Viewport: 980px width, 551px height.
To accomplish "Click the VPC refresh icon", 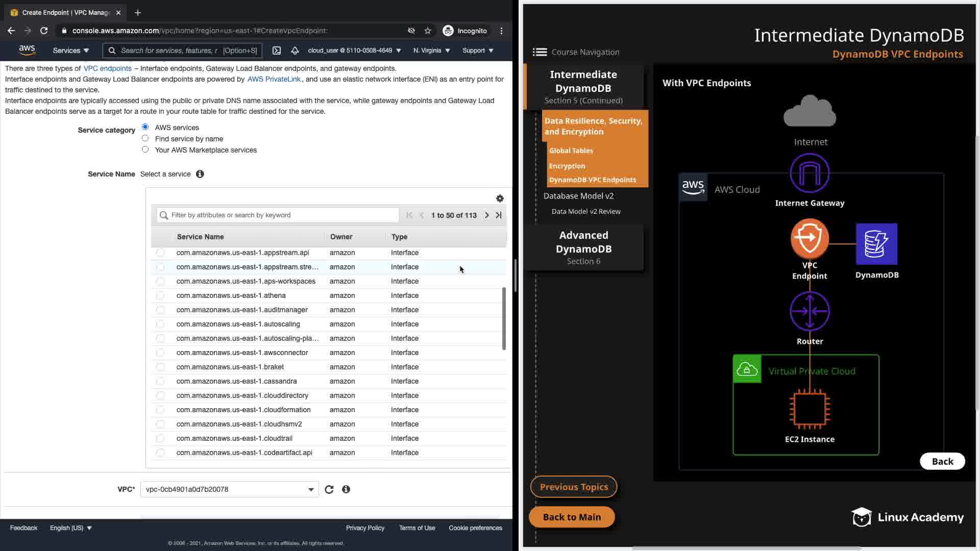I will (329, 489).
